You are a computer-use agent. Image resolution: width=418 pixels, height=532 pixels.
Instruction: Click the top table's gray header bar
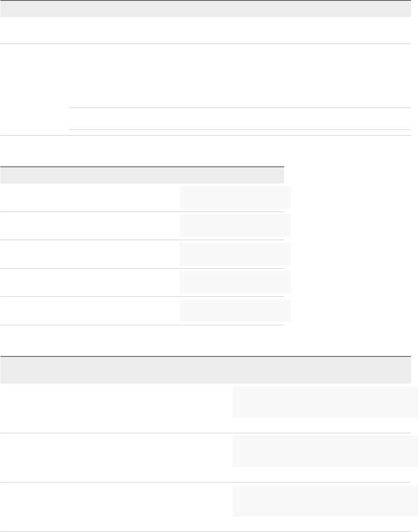205,9
